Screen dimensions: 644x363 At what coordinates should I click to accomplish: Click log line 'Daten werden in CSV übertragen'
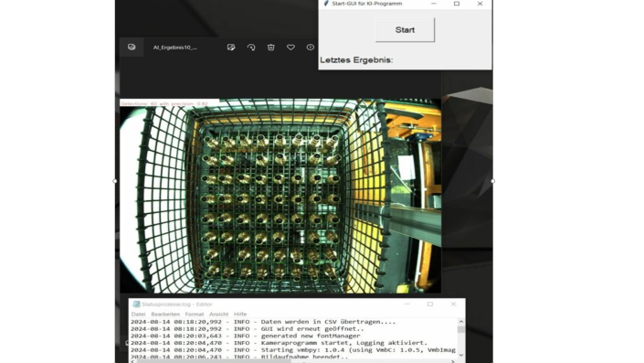pyautogui.click(x=263, y=322)
